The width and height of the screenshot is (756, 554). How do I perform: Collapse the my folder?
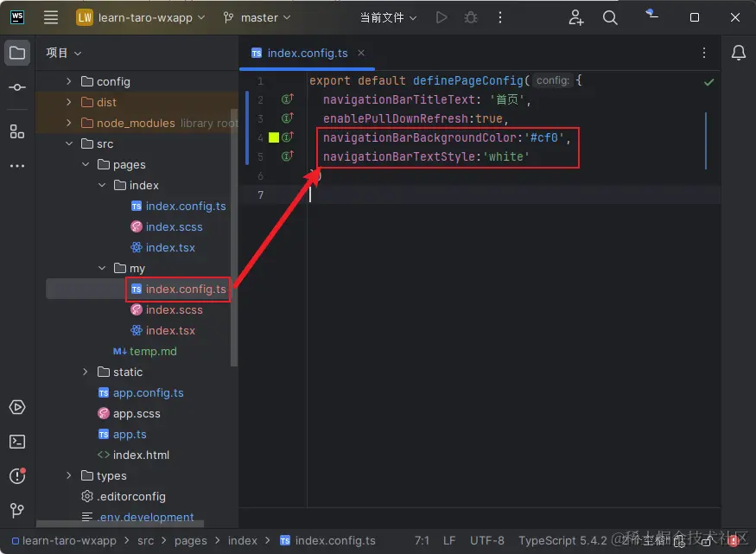pyautogui.click(x=102, y=268)
